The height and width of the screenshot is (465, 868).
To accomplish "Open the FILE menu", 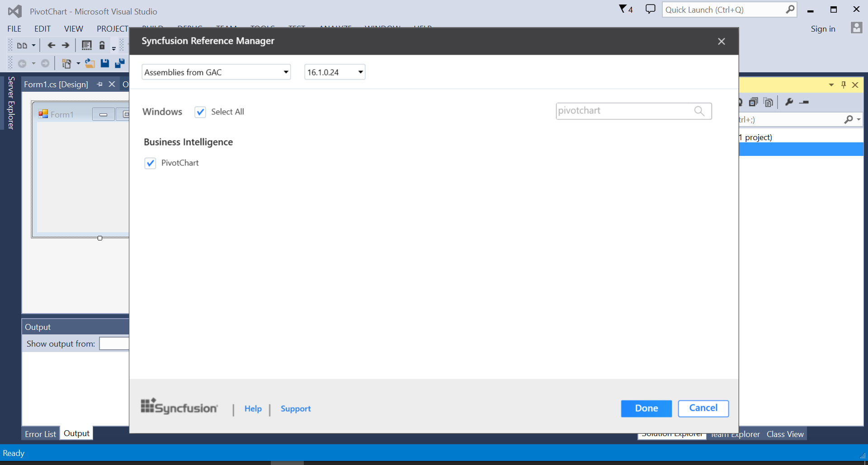I will pyautogui.click(x=14, y=29).
